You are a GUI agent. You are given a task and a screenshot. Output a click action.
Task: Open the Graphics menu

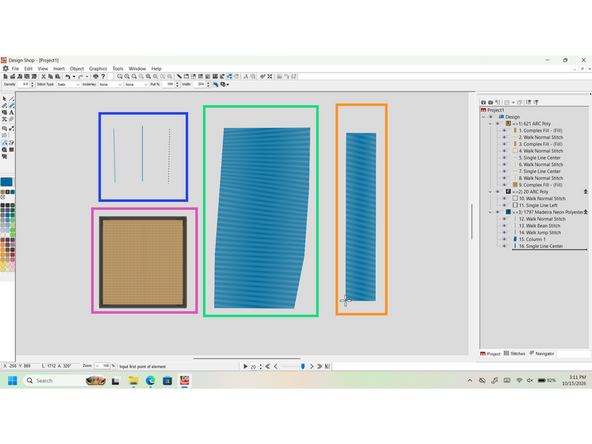click(x=98, y=69)
